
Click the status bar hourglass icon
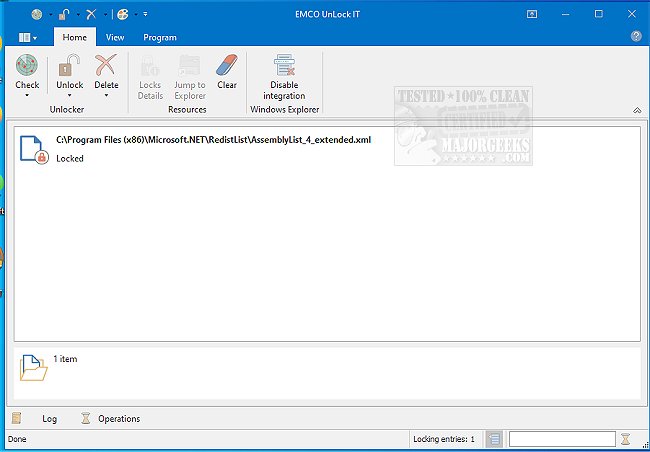[626, 439]
